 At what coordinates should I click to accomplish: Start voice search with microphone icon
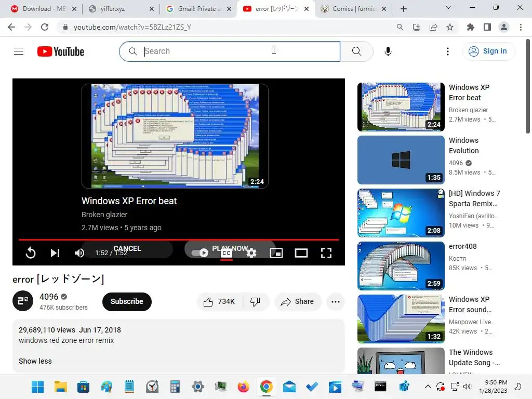(x=388, y=51)
